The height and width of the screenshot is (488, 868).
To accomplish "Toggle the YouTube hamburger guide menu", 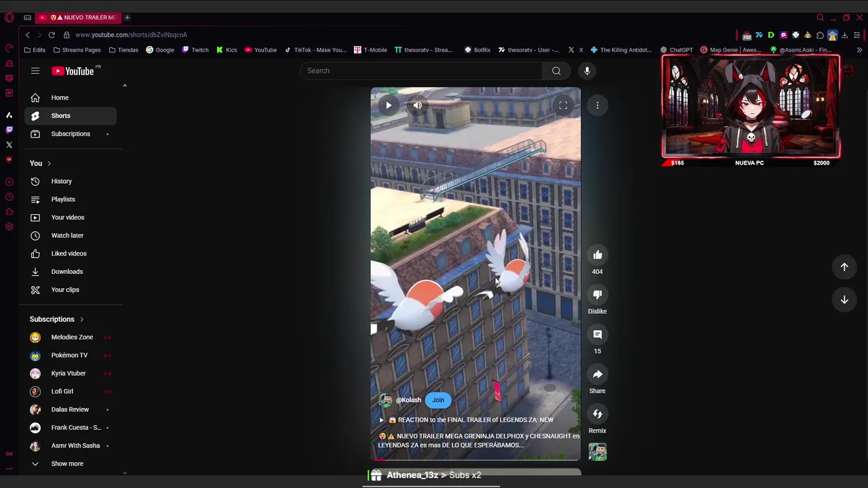I will point(35,70).
